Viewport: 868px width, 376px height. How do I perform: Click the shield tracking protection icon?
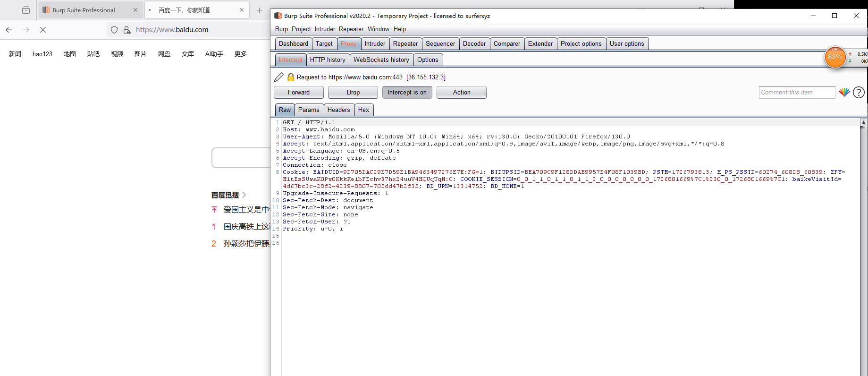[114, 30]
